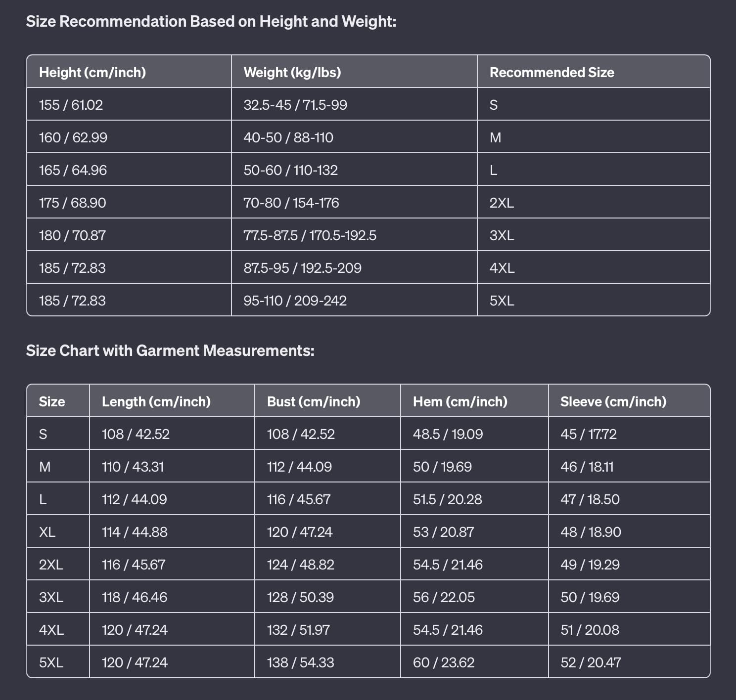This screenshot has height=700, width=736.
Task: Click the 'Hem (cm/inch)' column header
Action: click(x=460, y=401)
